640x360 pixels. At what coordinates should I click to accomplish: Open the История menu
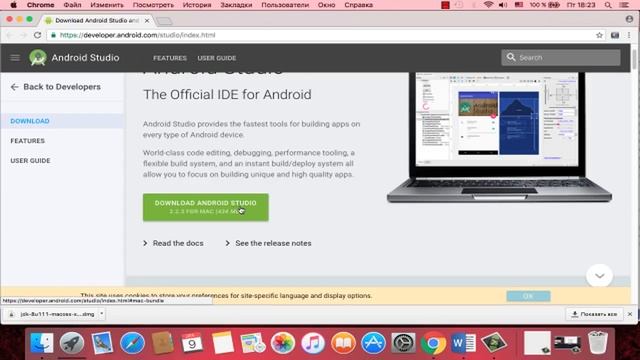pyautogui.click(x=197, y=5)
